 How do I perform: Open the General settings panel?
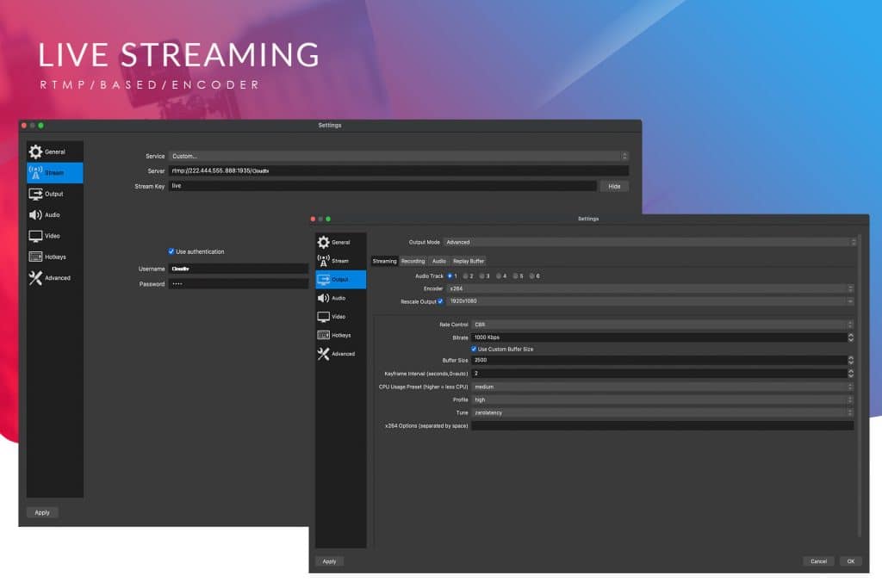tap(341, 242)
